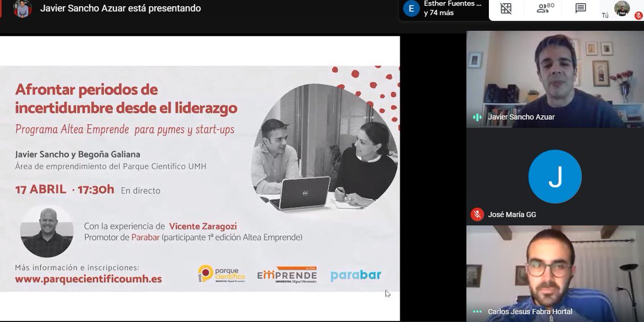Click the Emprende UMH logo on slide

click(287, 275)
